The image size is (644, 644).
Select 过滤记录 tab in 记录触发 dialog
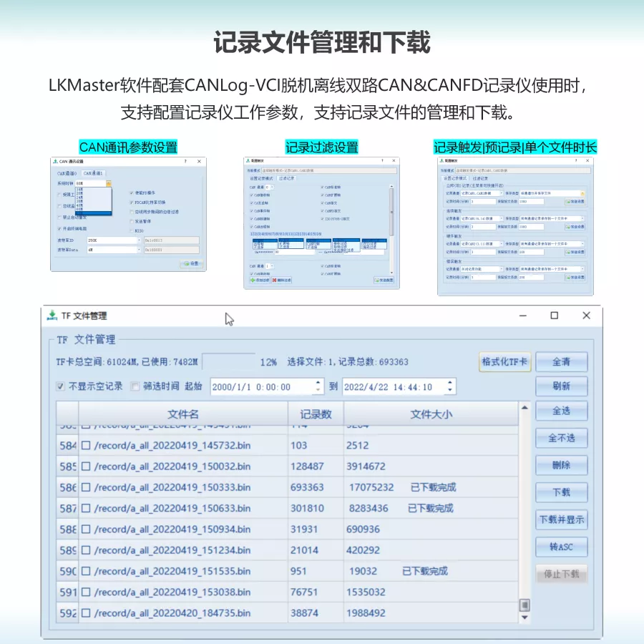coord(480,179)
